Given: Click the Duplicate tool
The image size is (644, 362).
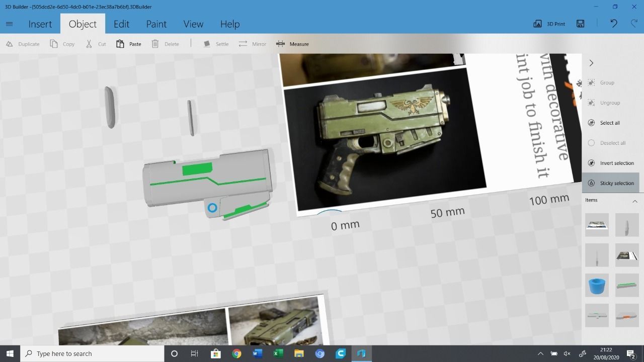Looking at the screenshot, I should click(x=23, y=44).
